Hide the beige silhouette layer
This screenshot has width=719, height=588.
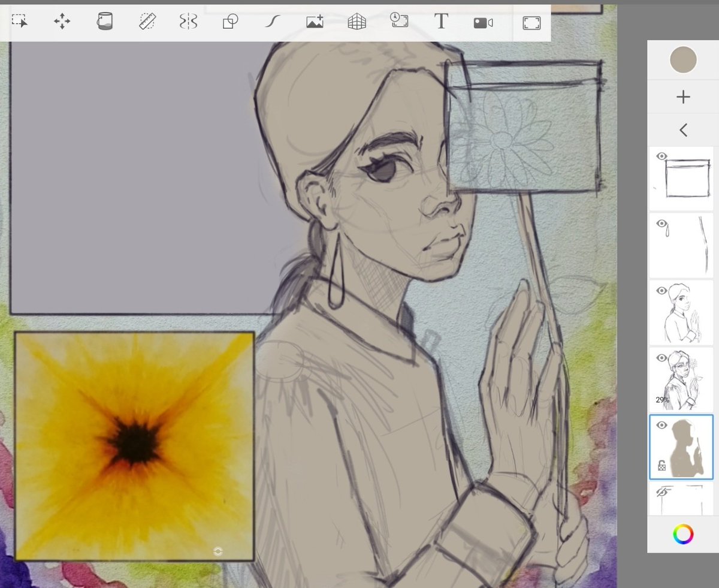pyautogui.click(x=661, y=425)
